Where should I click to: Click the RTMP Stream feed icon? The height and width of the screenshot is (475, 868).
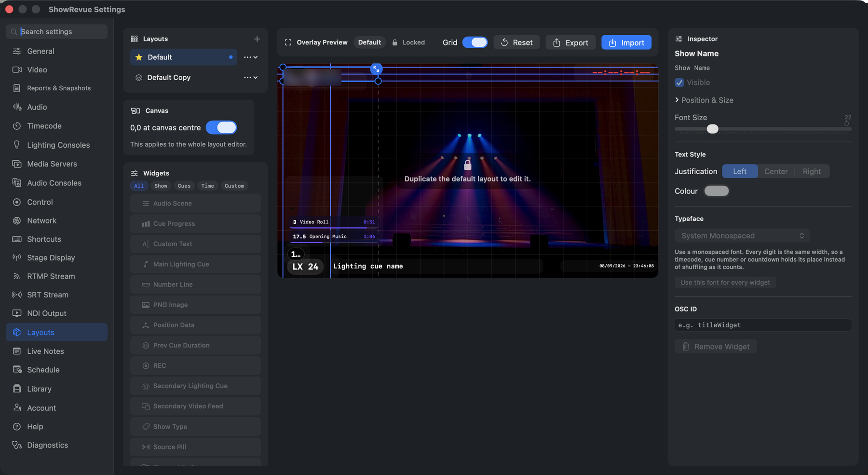(x=17, y=277)
